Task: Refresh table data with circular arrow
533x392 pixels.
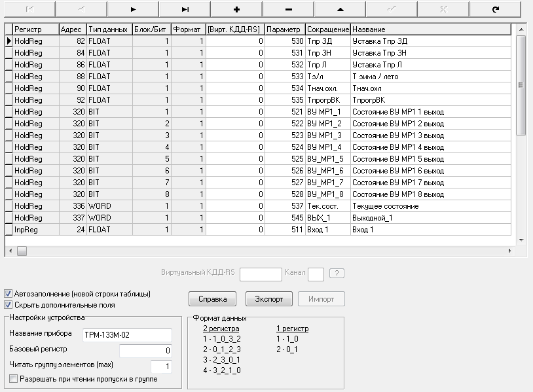Action: pos(496,10)
